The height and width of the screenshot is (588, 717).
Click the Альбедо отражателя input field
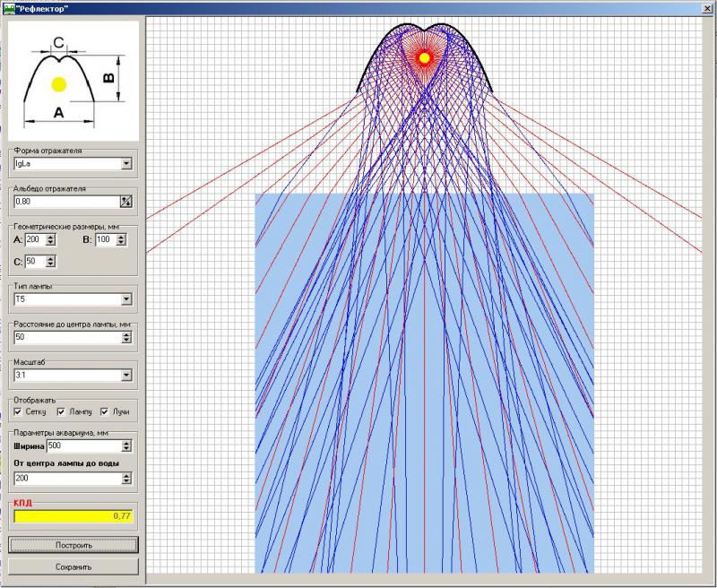[65, 202]
